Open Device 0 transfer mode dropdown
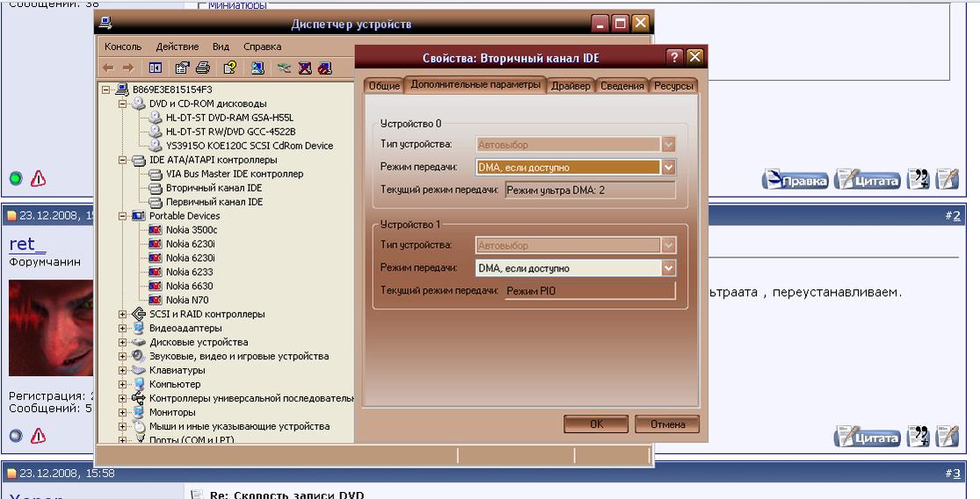The height and width of the screenshot is (499, 980). (x=668, y=167)
